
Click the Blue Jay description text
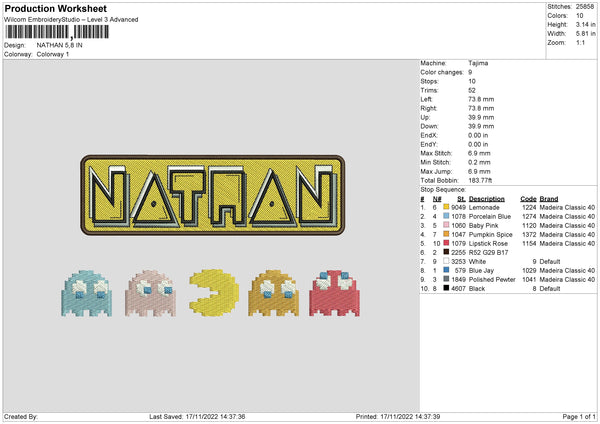click(x=481, y=271)
